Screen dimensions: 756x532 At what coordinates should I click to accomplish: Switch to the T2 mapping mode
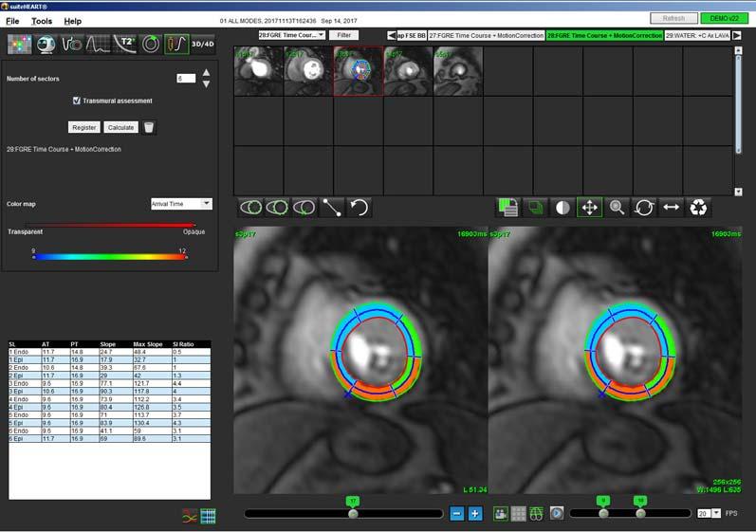tap(124, 45)
